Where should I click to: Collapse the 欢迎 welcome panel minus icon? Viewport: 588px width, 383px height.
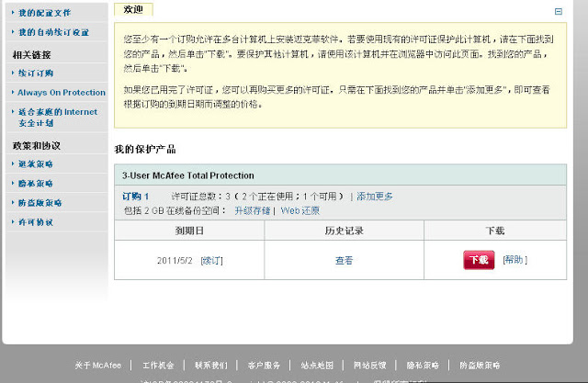pyautogui.click(x=558, y=12)
